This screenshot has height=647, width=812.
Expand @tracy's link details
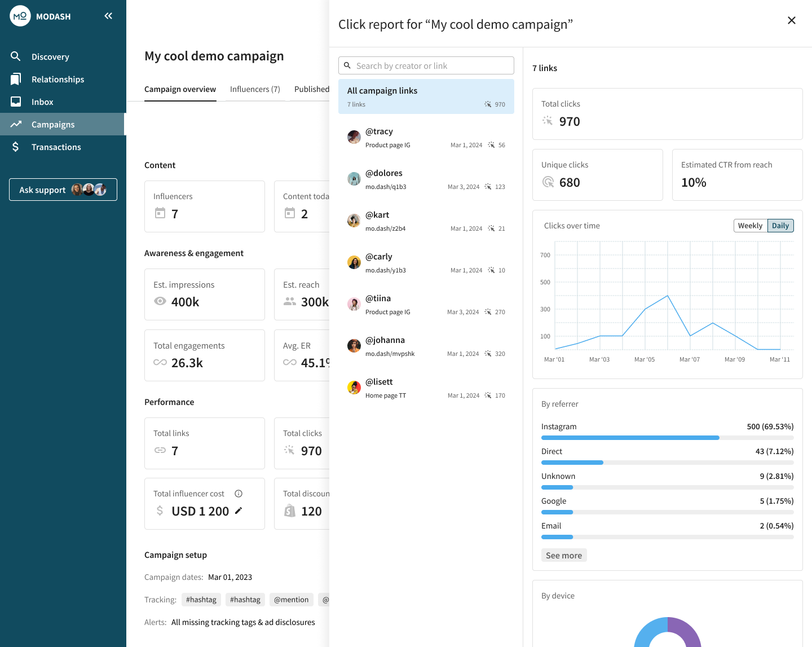coord(426,138)
